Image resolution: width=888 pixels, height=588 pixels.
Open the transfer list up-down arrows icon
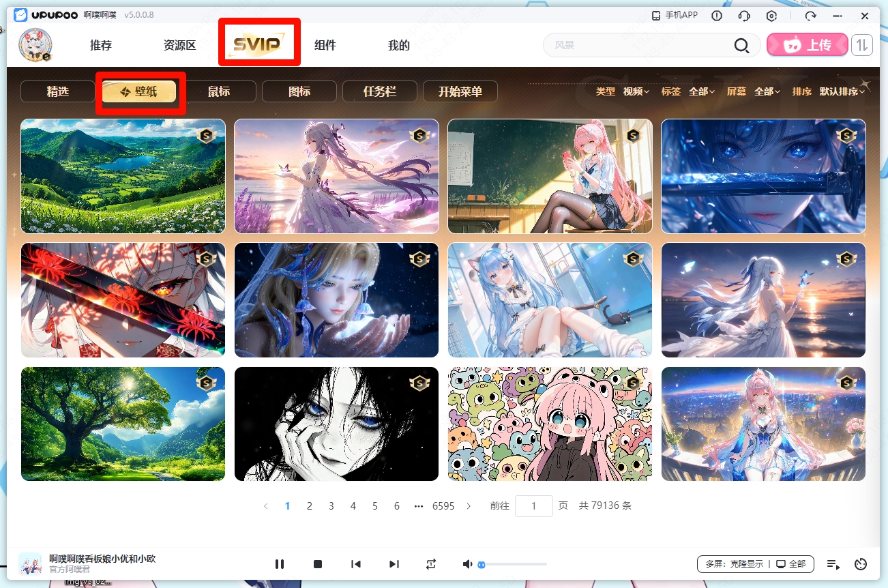tap(862, 45)
